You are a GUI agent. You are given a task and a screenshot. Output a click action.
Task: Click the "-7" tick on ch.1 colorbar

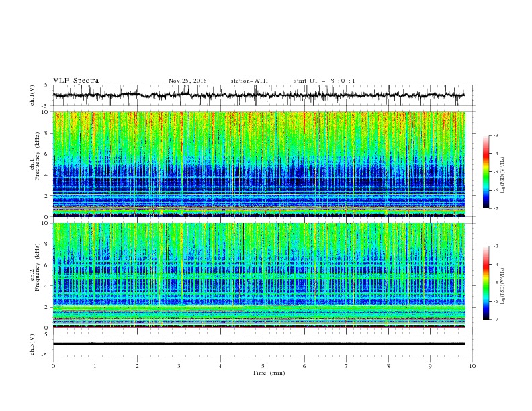[x=496, y=208]
